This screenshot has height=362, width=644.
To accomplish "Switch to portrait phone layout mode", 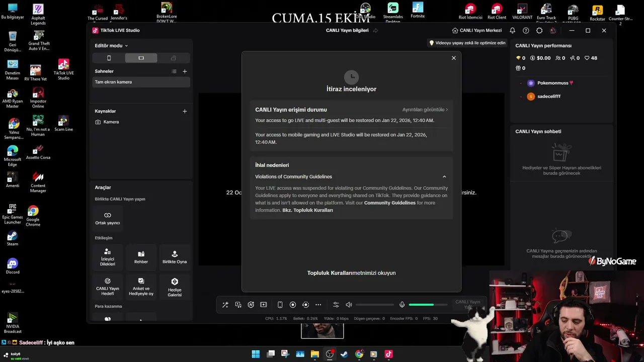I will point(109,58).
